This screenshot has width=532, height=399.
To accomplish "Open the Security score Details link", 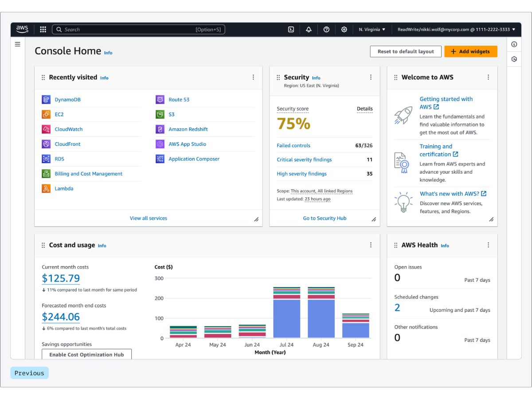I will pyautogui.click(x=365, y=109).
